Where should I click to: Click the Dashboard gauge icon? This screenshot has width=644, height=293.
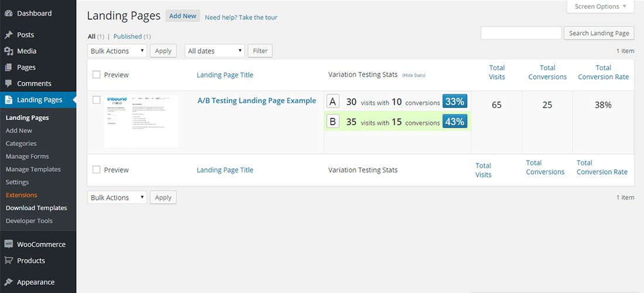9,13
